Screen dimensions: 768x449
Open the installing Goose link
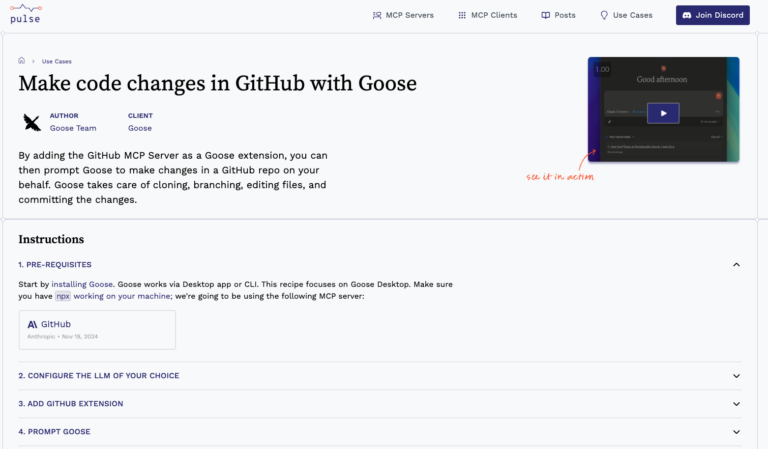(x=82, y=284)
